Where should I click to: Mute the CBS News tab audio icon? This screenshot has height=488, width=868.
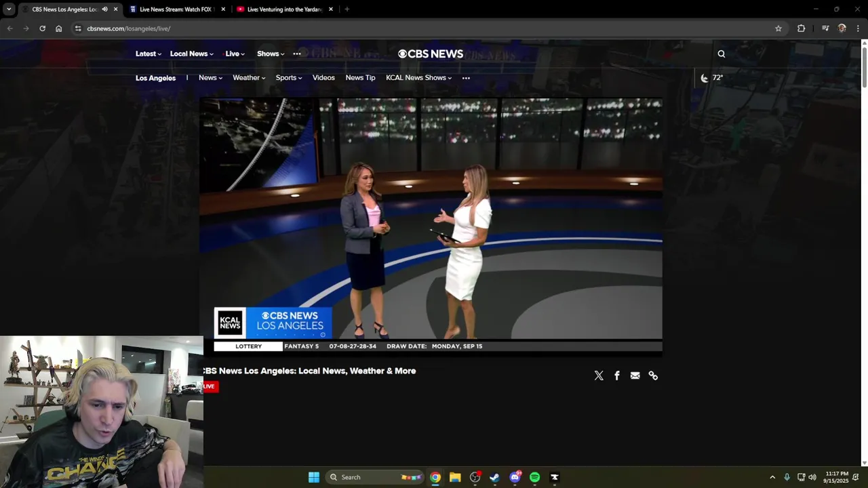(x=104, y=9)
